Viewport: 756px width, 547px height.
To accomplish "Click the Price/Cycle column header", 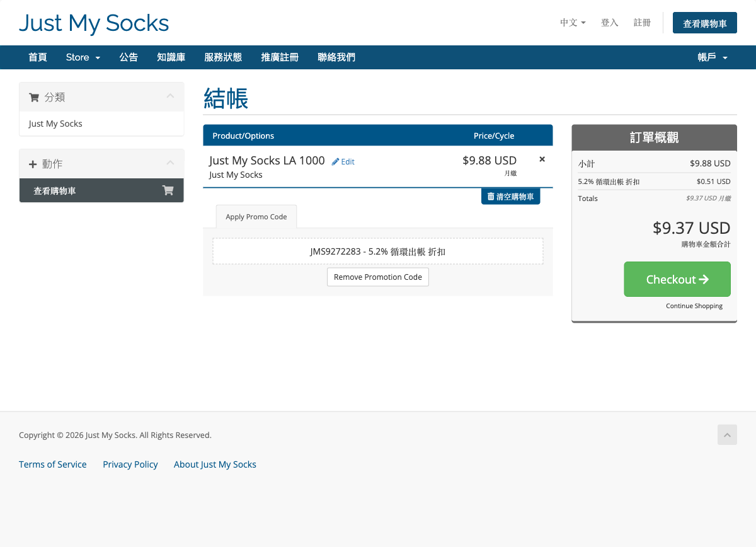I will pyautogui.click(x=494, y=135).
